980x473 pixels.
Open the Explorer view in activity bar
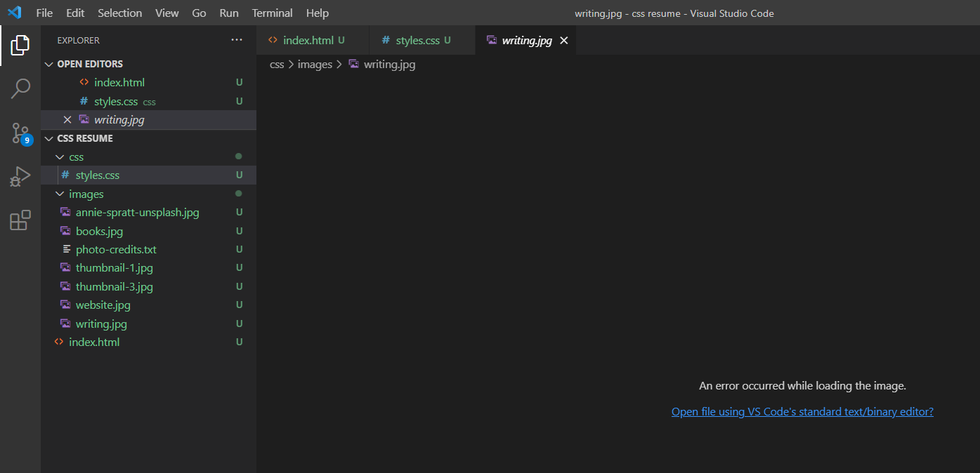pos(20,46)
